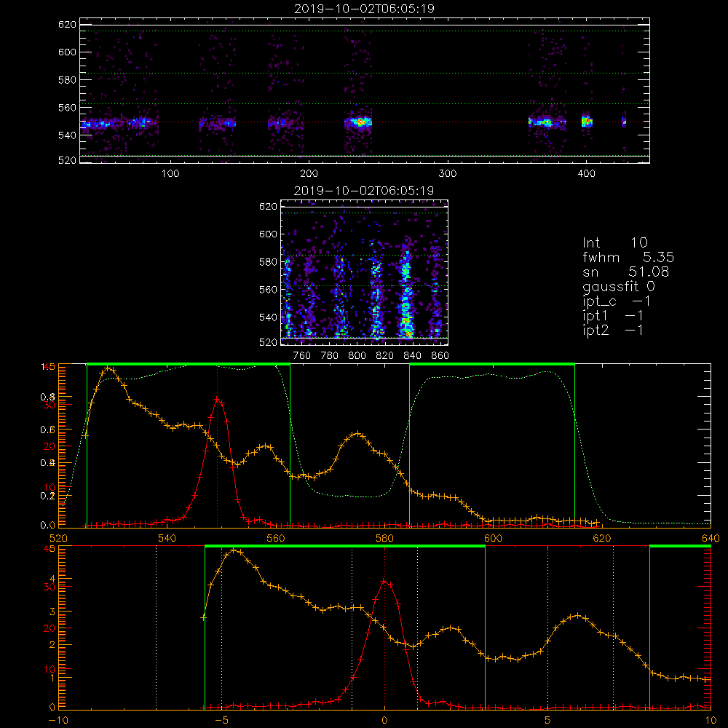
Task: Select the 'ipt_c -1' readout
Action: pyautogui.click(x=617, y=301)
